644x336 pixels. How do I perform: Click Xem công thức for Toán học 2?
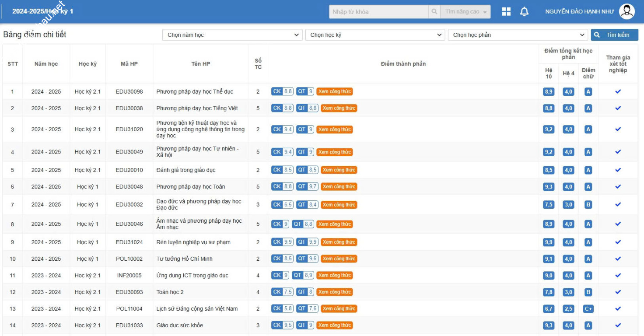pyautogui.click(x=335, y=292)
